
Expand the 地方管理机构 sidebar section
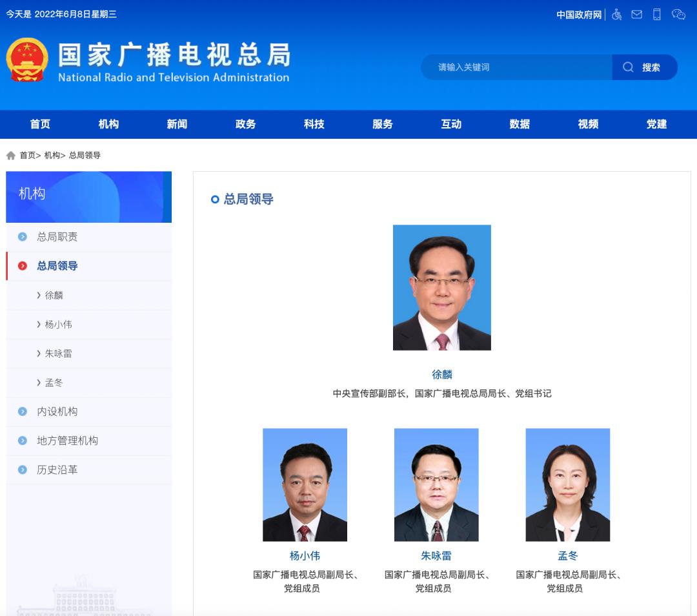(67, 440)
